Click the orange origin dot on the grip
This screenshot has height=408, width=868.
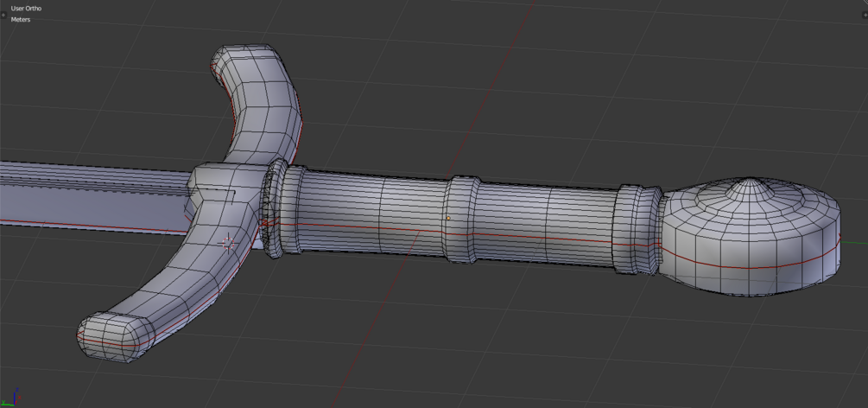pyautogui.click(x=448, y=218)
